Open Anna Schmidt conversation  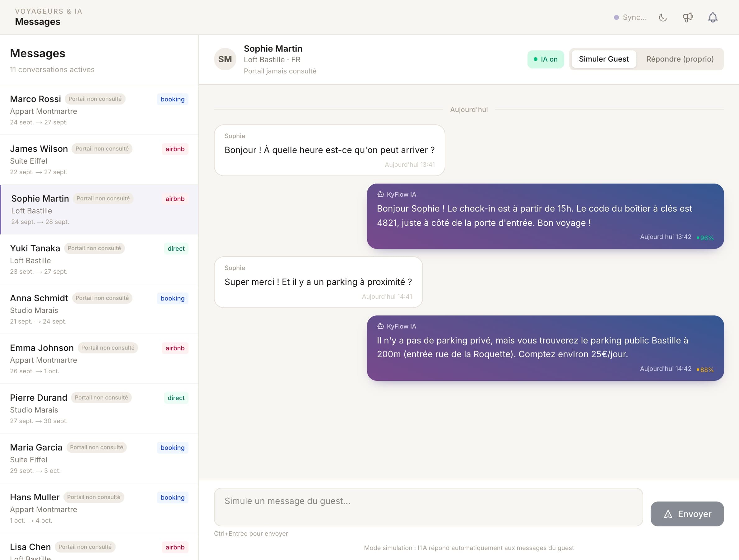coord(99,309)
